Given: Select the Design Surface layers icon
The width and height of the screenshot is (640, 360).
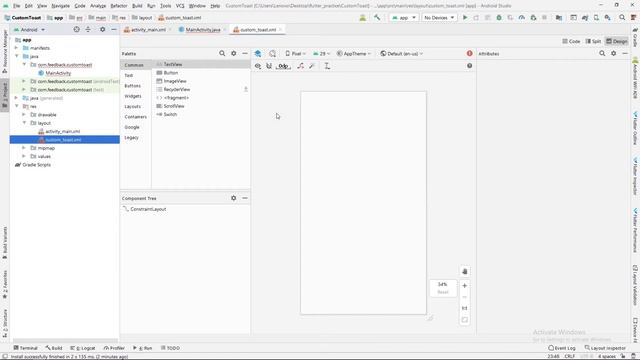Looking at the screenshot, I should 258,53.
